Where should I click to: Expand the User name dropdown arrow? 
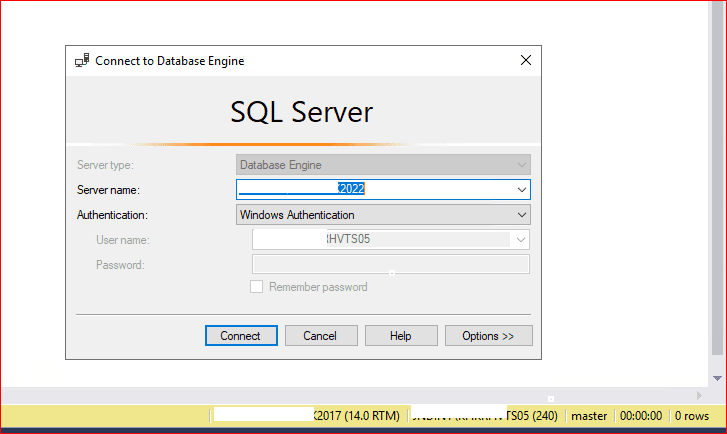click(x=520, y=240)
